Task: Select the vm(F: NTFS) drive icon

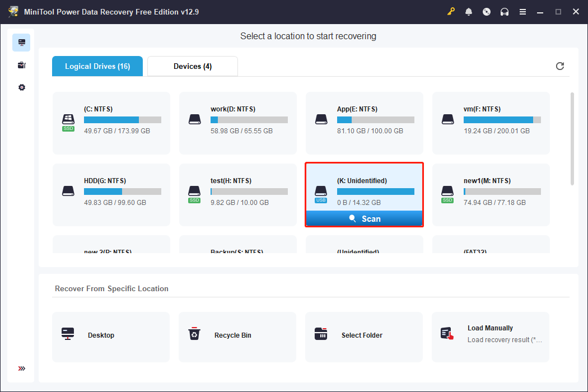Action: pos(448,120)
